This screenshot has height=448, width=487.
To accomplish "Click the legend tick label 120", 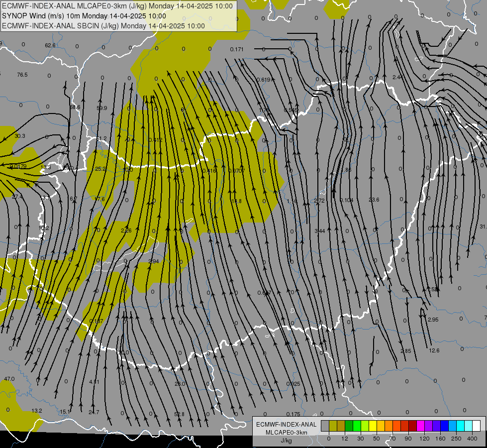I will pos(424,439).
